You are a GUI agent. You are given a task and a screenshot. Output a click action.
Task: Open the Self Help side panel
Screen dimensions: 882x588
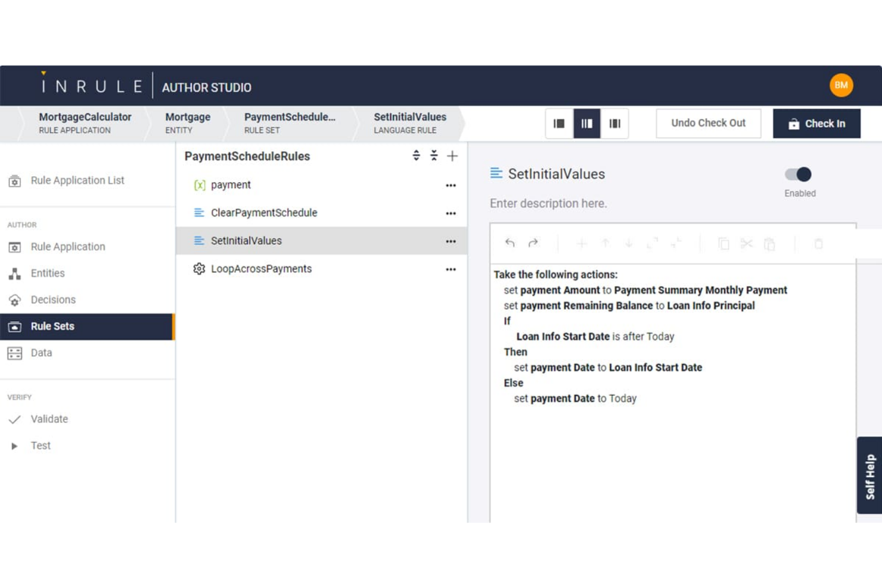(x=869, y=477)
